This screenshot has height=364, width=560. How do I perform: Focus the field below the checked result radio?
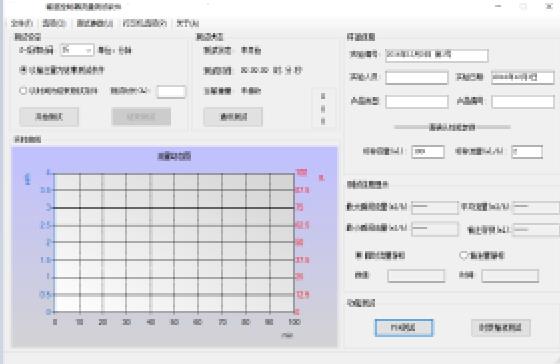click(416, 276)
